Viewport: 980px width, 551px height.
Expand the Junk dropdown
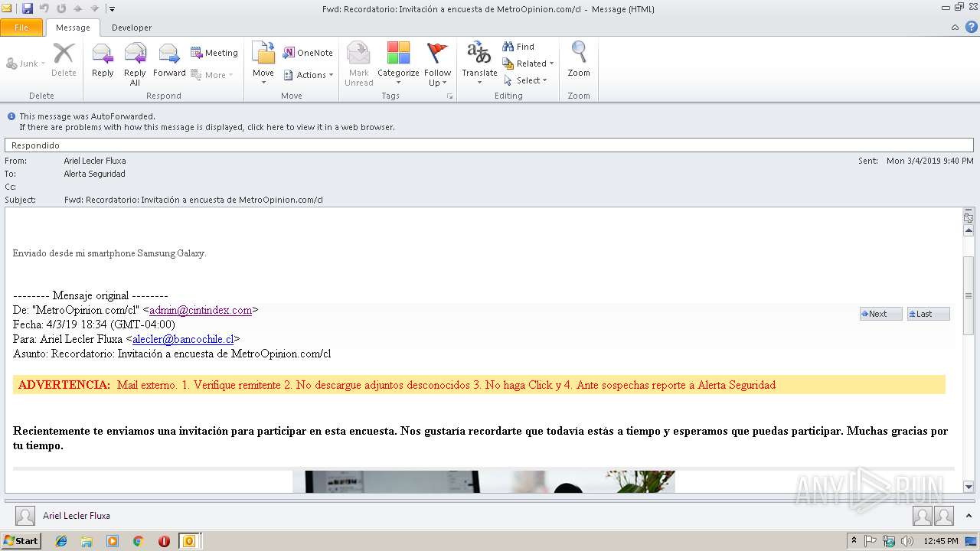[43, 64]
